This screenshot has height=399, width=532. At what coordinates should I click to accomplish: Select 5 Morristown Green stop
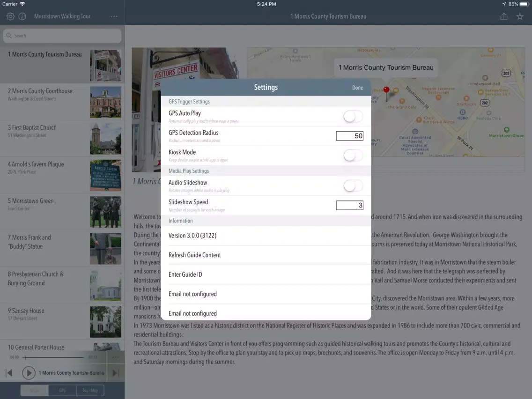(x=62, y=212)
